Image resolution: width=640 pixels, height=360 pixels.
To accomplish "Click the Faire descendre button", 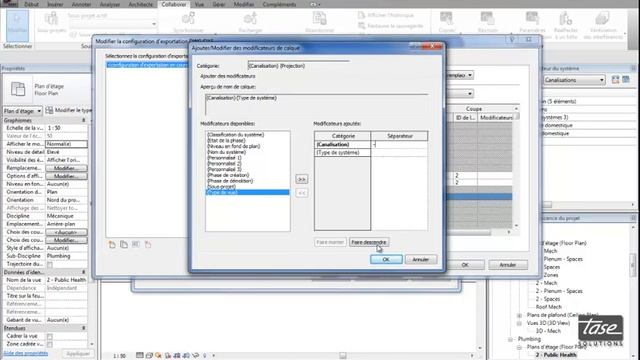I will pyautogui.click(x=369, y=242).
